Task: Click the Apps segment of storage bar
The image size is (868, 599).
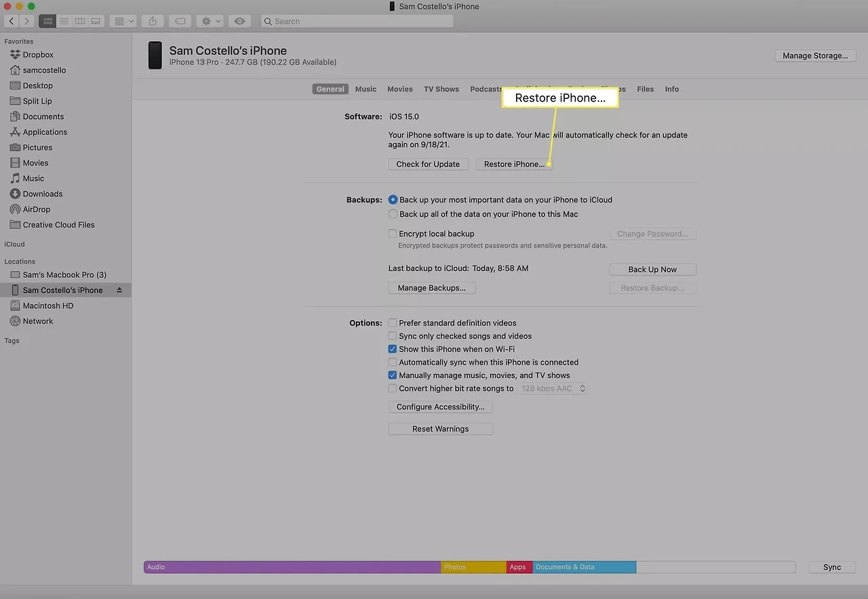Action: tap(519, 567)
